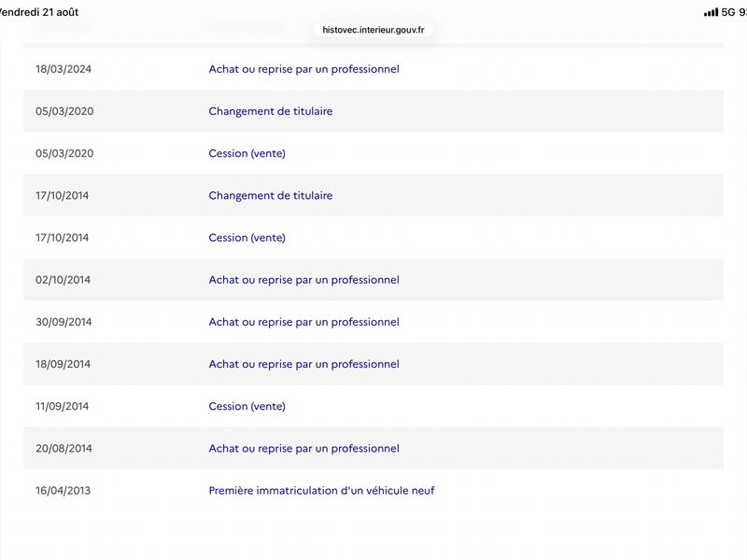
Task: Select the 11/09/2014 date cell
Action: 62,406
